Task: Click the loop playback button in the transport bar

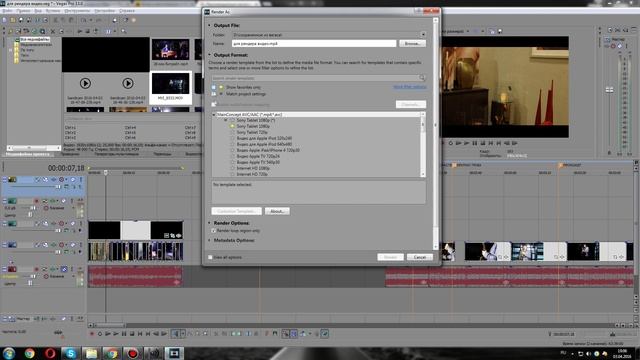Action: pos(100,334)
